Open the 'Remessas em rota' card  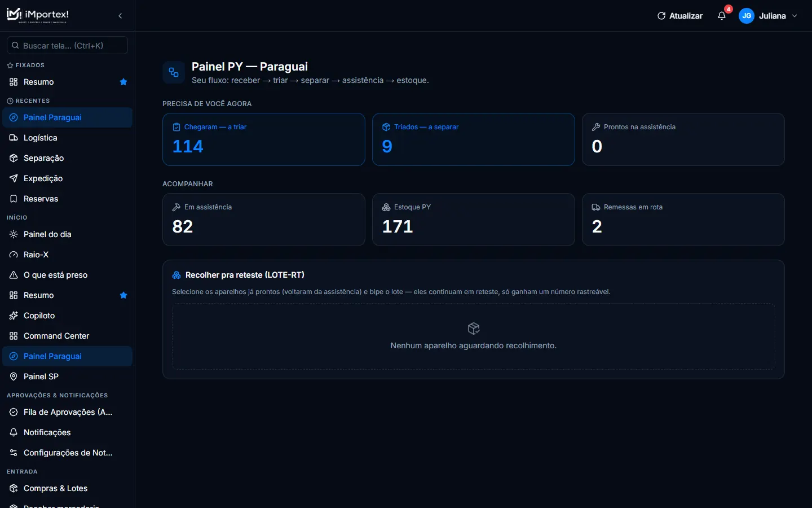[683, 220]
